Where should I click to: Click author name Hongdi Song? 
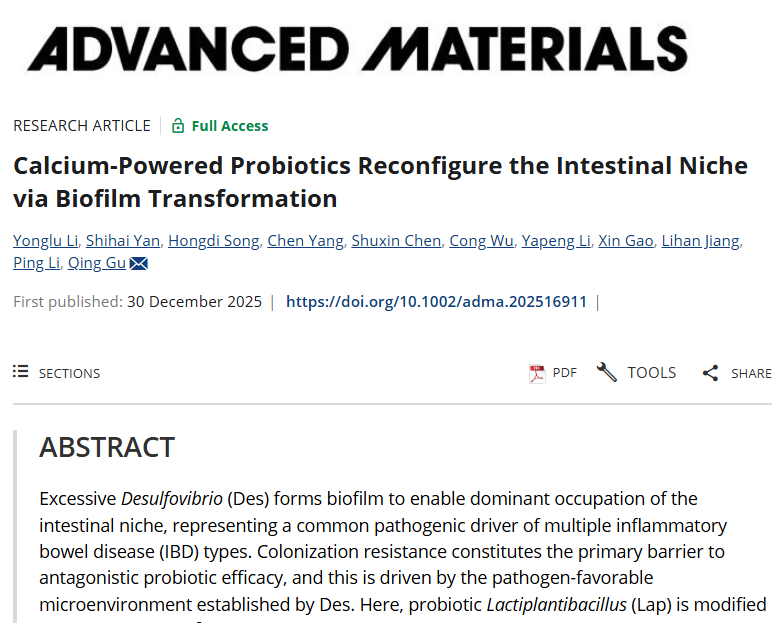click(214, 240)
